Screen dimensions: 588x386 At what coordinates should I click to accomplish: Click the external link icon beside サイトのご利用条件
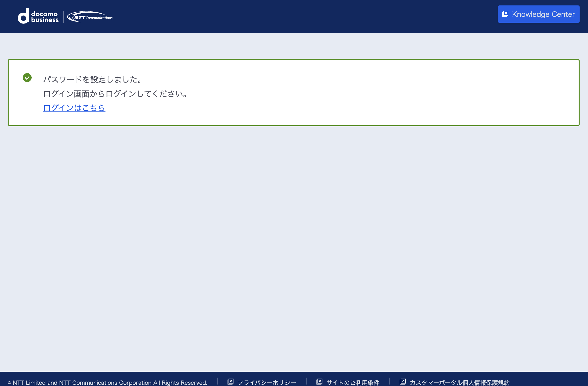(x=319, y=381)
